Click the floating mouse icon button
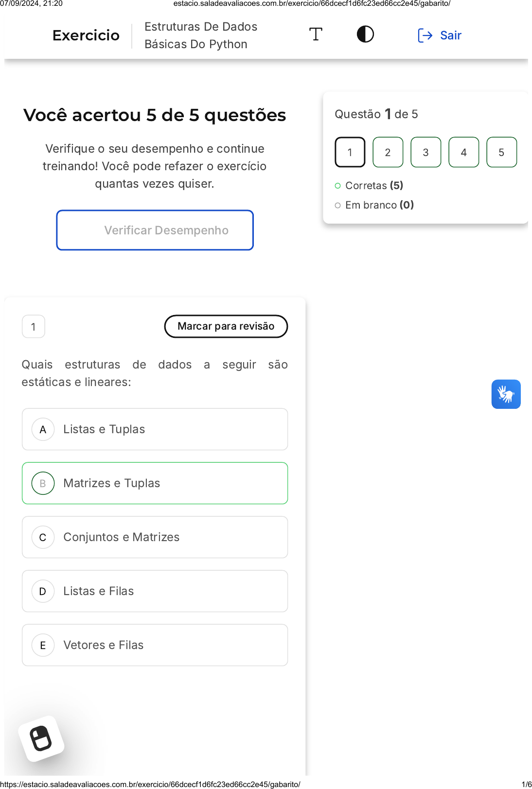Image resolution: width=532 pixels, height=789 pixels. [41, 738]
